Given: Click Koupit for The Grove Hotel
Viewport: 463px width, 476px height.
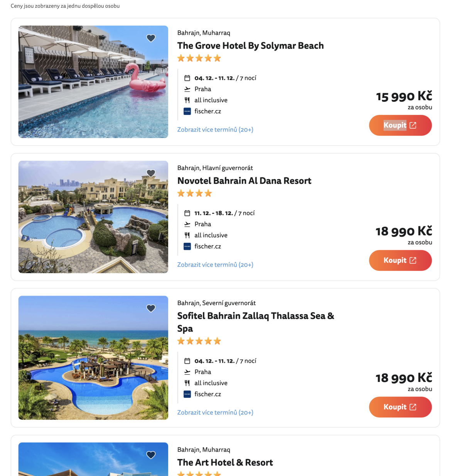Looking at the screenshot, I should coord(400,125).
